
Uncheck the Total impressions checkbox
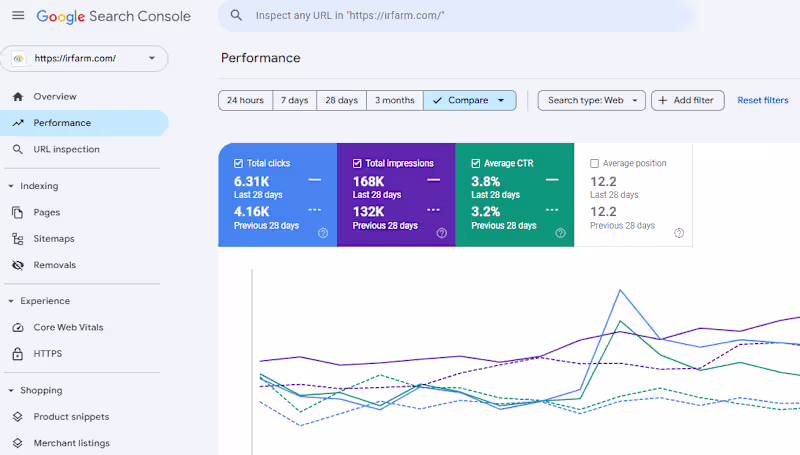pos(357,163)
